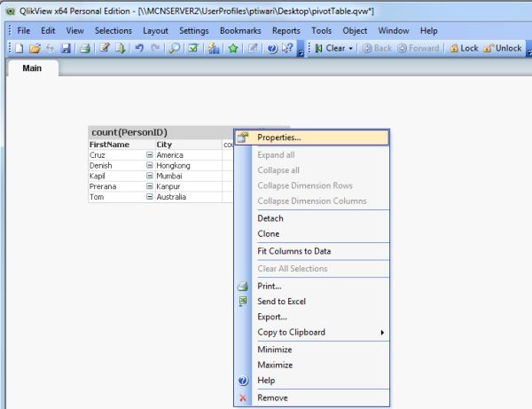The height and width of the screenshot is (409, 532).
Task: Click the Reload script icon
Action: tap(120, 48)
